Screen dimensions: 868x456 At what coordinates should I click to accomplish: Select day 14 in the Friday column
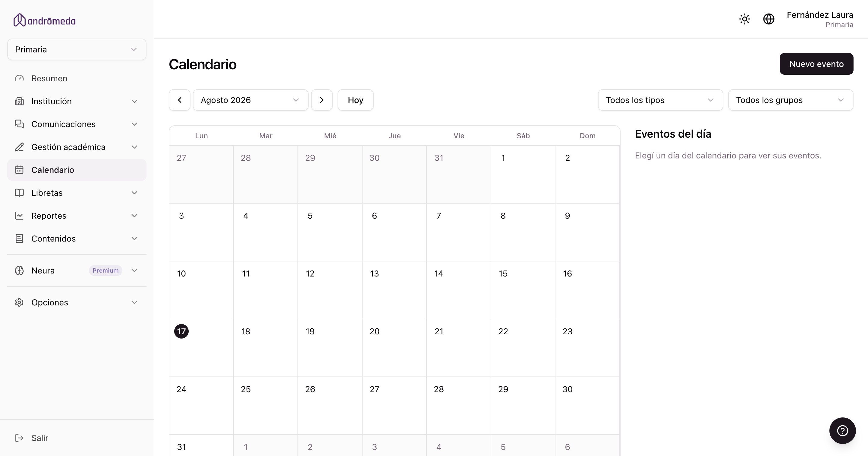point(459,290)
